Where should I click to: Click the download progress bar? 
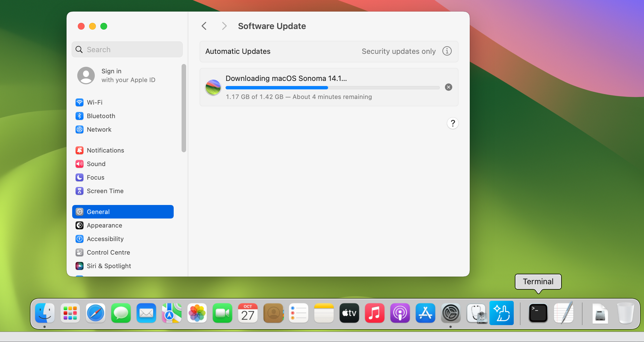point(332,88)
